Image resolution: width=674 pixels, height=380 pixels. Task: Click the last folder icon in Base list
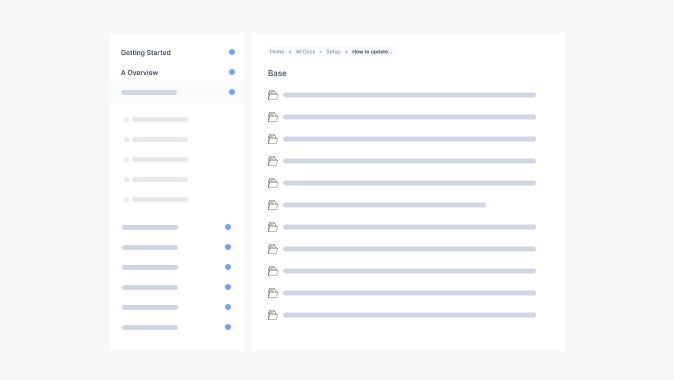click(x=273, y=315)
